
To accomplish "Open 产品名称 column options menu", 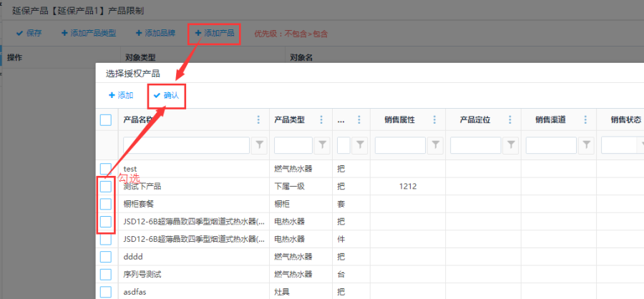I will coord(258,120).
